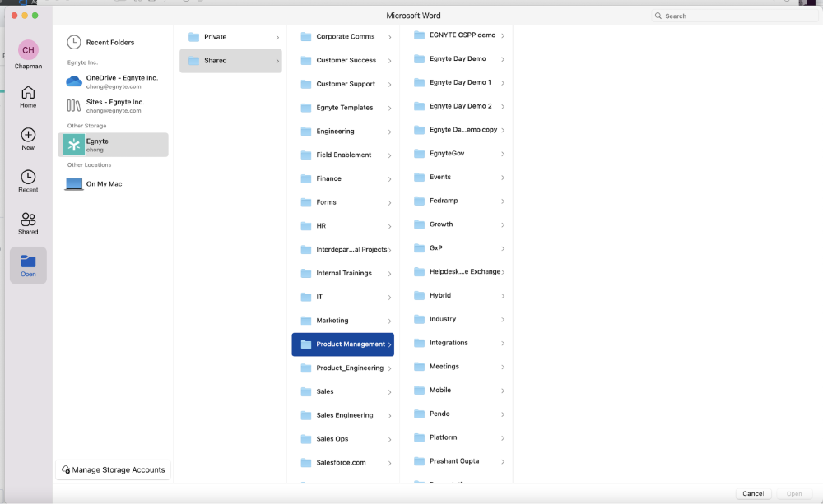
Task: Select Industry folder name
Action: (x=443, y=319)
